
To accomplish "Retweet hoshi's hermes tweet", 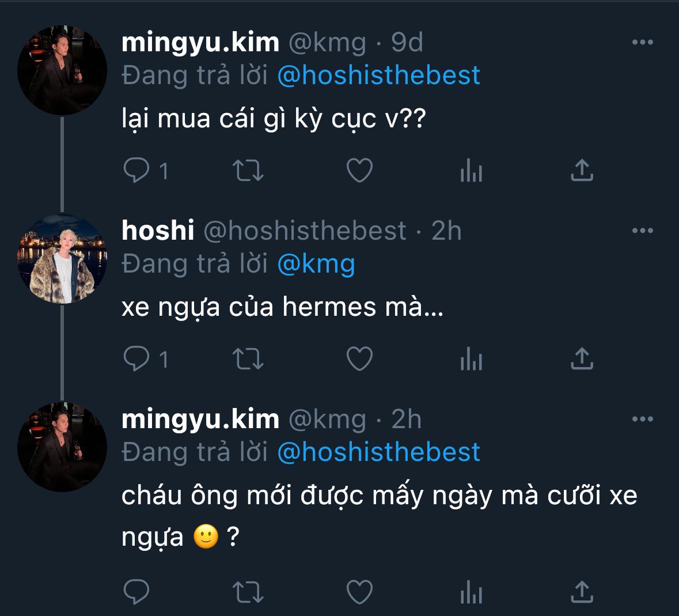I will point(248,359).
